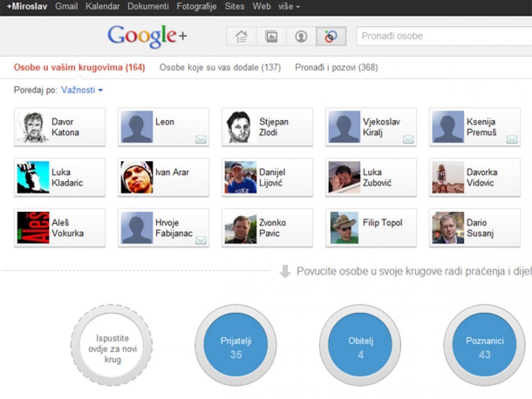Select the 'Davorka Vidovic' name text
532x399 pixels.
click(482, 178)
